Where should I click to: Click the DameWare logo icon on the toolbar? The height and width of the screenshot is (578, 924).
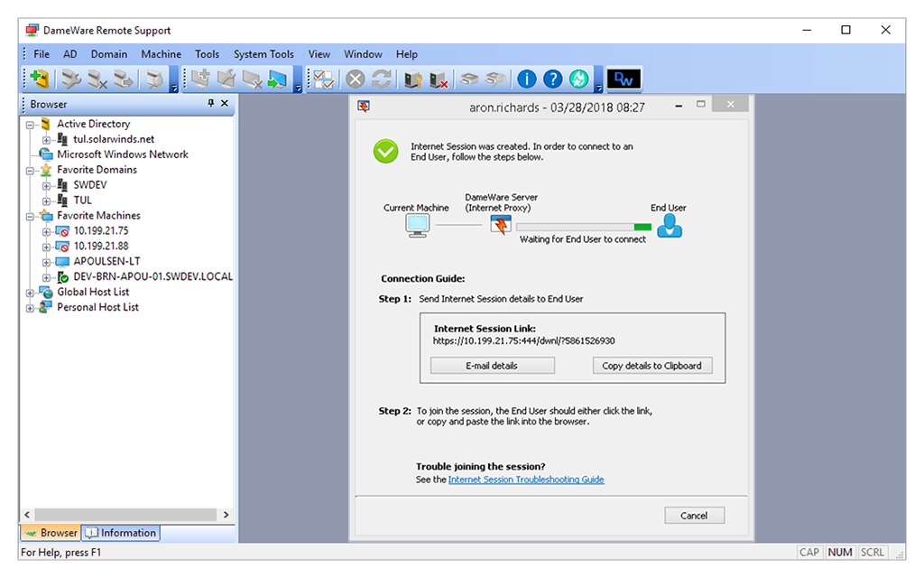623,79
